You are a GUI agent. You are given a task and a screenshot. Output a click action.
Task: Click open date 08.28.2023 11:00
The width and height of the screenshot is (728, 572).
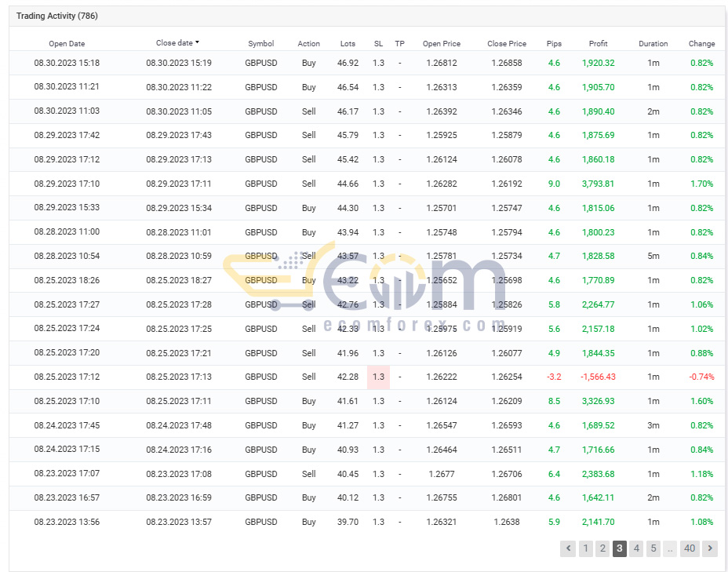(x=67, y=231)
